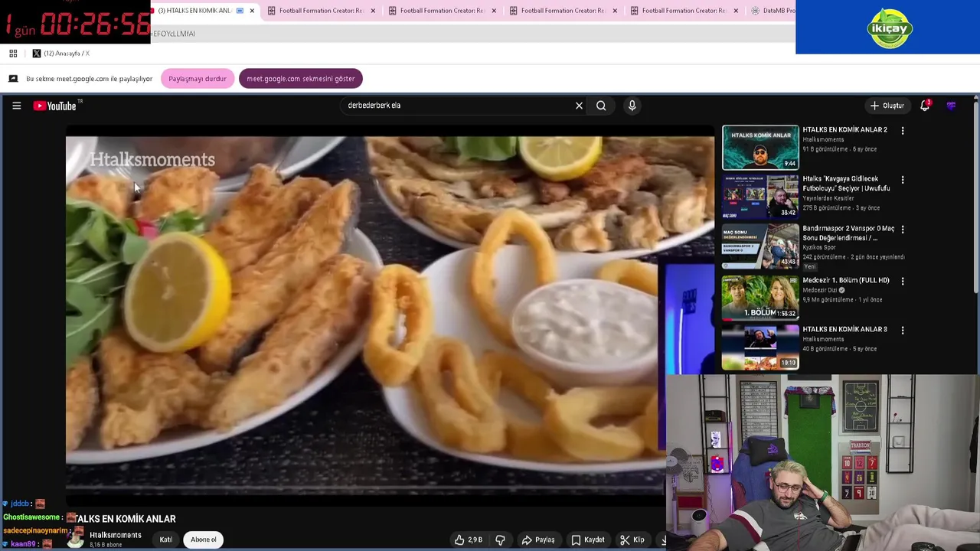The width and height of the screenshot is (980, 551).
Task: Open the YouTube guide hamburger menu
Action: 16,106
